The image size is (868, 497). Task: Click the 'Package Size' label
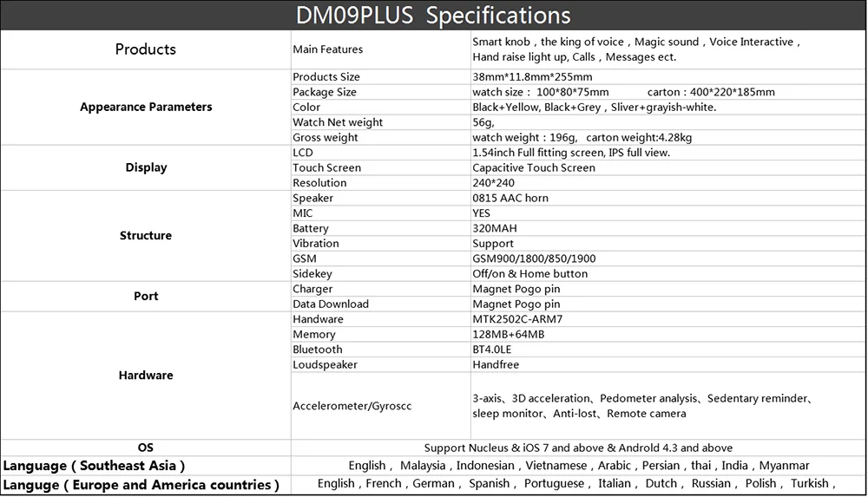click(x=325, y=92)
